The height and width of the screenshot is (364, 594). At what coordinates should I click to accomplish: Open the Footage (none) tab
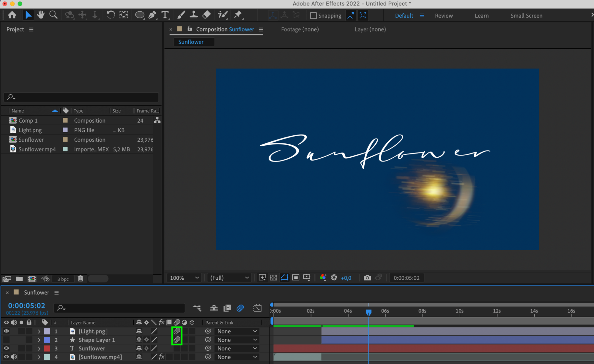(300, 29)
